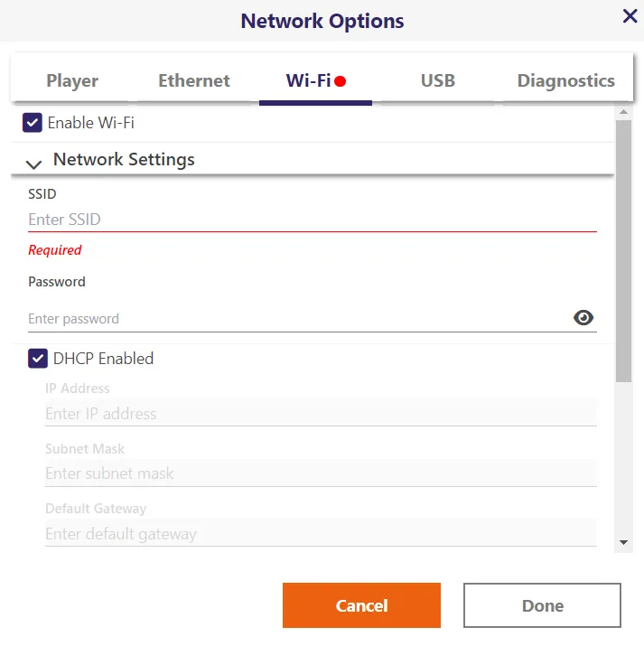Focus the SSID input field
The image size is (644, 646).
click(x=312, y=220)
